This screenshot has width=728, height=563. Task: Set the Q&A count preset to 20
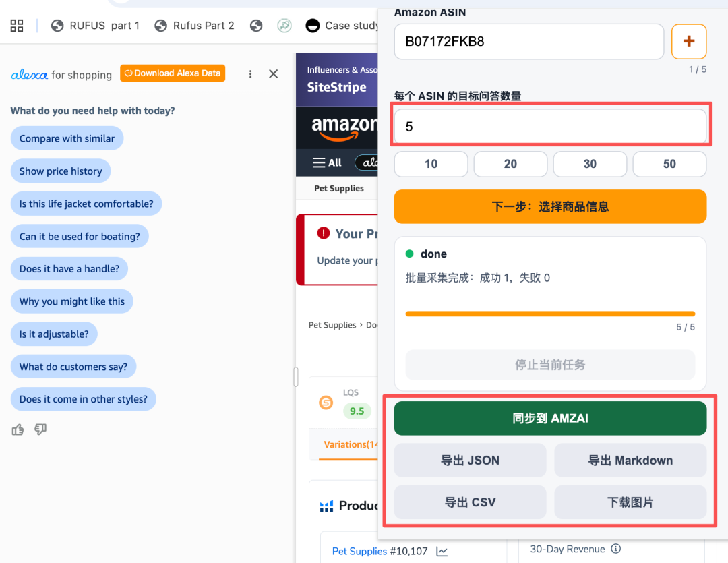coord(510,164)
